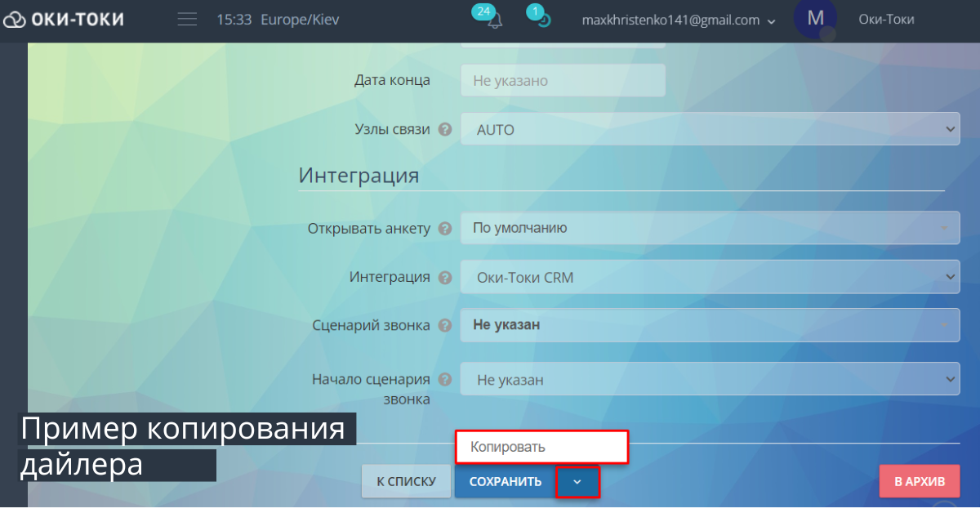Expand the chevron next to СОХРАНИТЬ
Image resolution: width=980 pixels, height=513 pixels.
[577, 481]
